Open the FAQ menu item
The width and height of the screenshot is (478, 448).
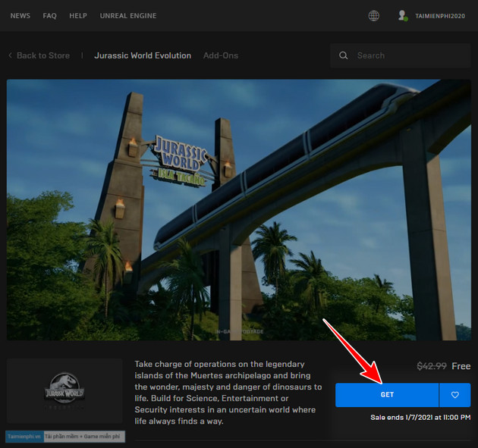(x=49, y=16)
